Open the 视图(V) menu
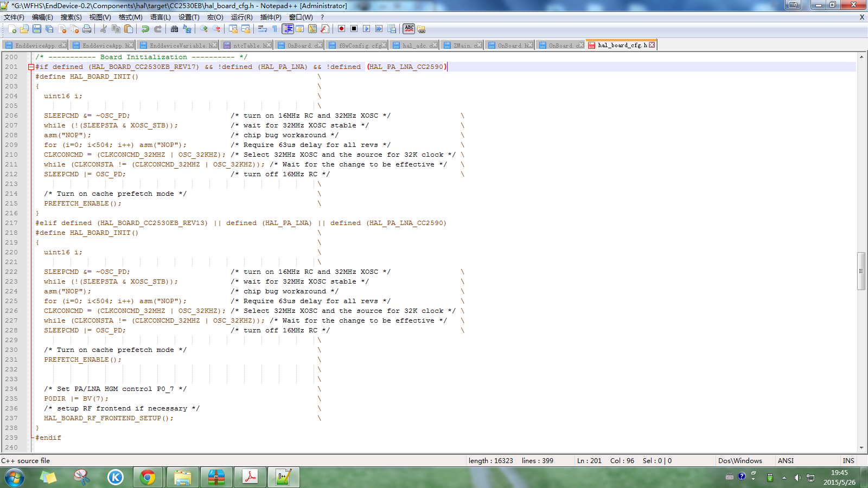868x488 pixels. tap(100, 17)
